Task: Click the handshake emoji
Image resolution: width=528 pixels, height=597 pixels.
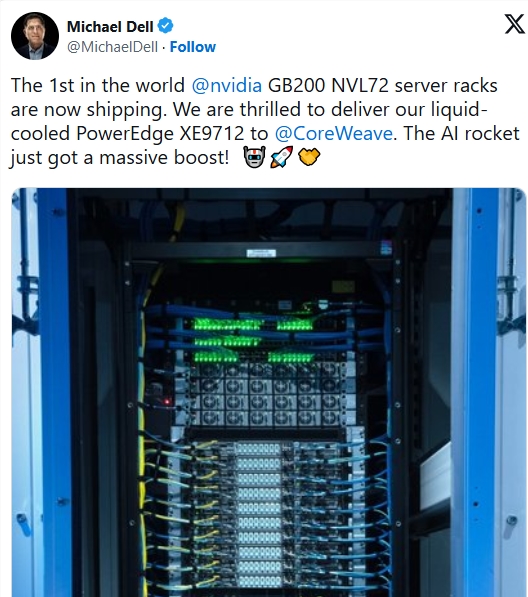Action: 309,157
